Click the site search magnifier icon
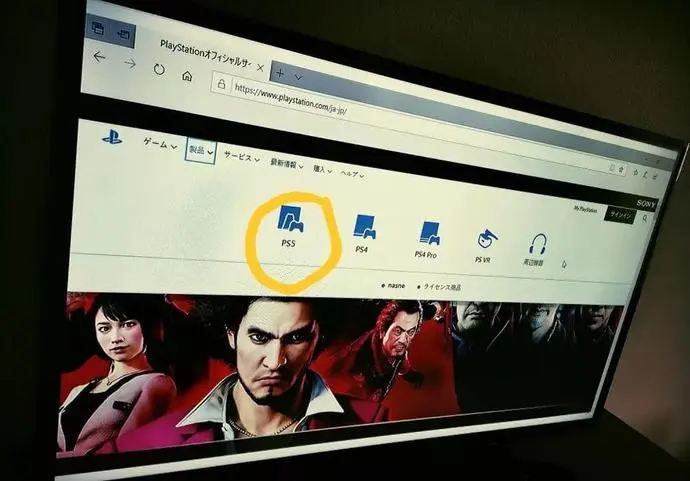This screenshot has height=481, width=690. (x=645, y=218)
